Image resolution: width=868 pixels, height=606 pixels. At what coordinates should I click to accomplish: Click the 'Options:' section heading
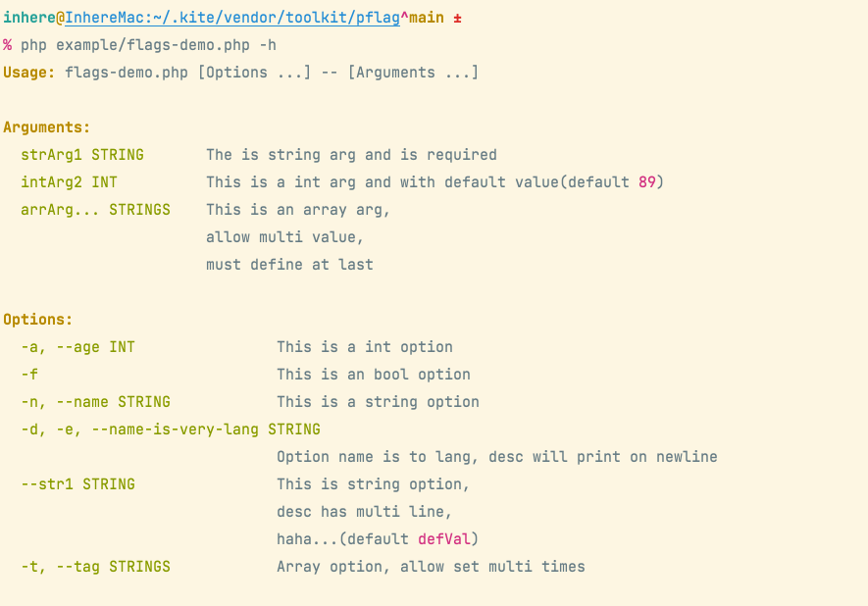click(37, 320)
